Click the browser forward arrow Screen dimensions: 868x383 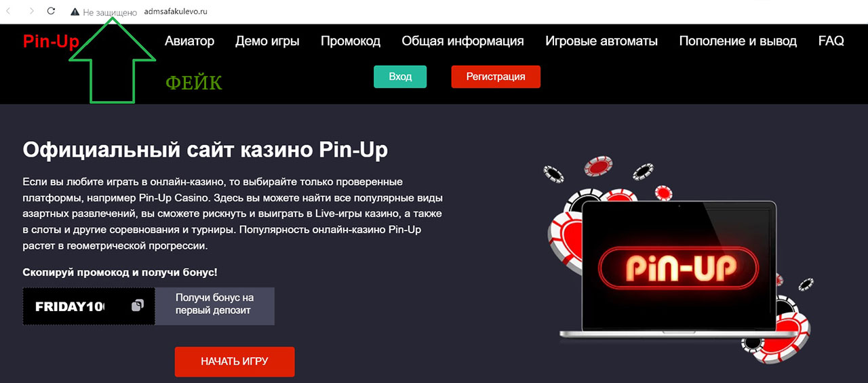(x=31, y=12)
